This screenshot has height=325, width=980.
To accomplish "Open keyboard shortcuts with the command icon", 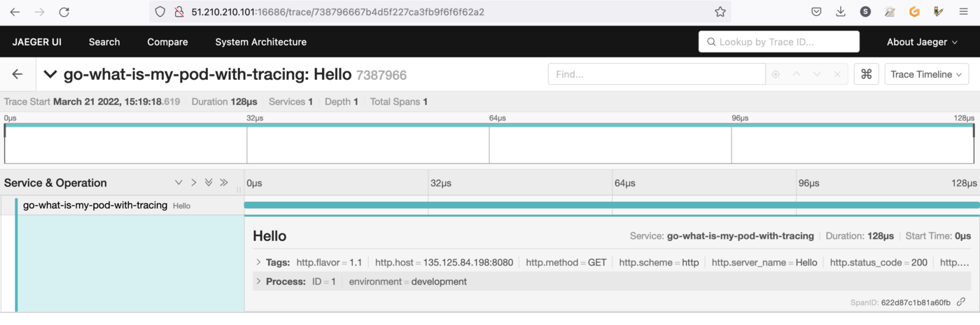I will pos(866,74).
